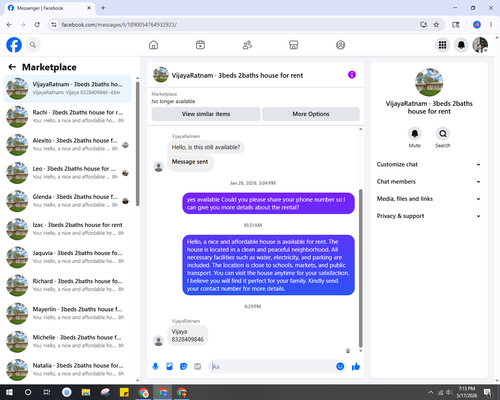
Task: Expand the Chat members section
Action: tap(429, 182)
